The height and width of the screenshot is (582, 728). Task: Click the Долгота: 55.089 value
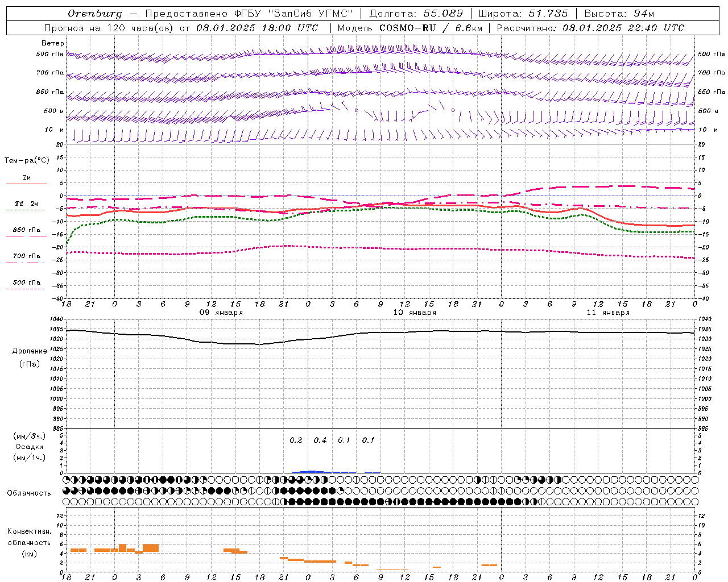[x=416, y=13]
